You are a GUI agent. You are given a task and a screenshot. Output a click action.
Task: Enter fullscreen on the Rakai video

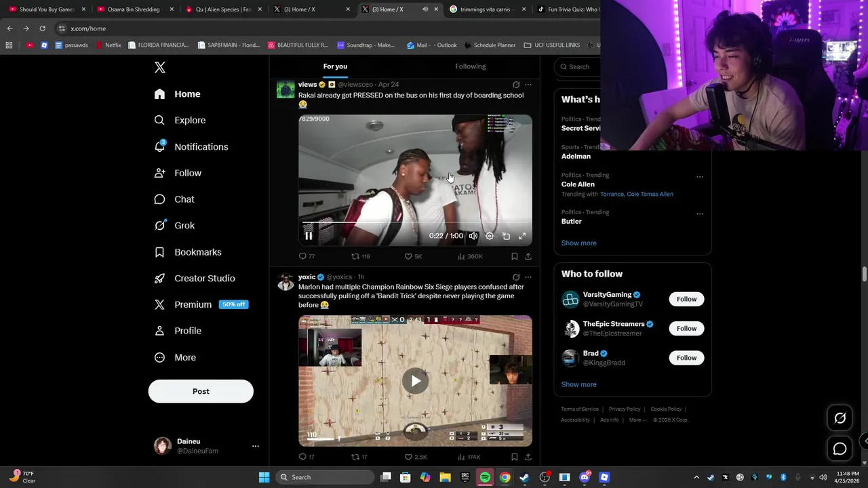point(522,236)
